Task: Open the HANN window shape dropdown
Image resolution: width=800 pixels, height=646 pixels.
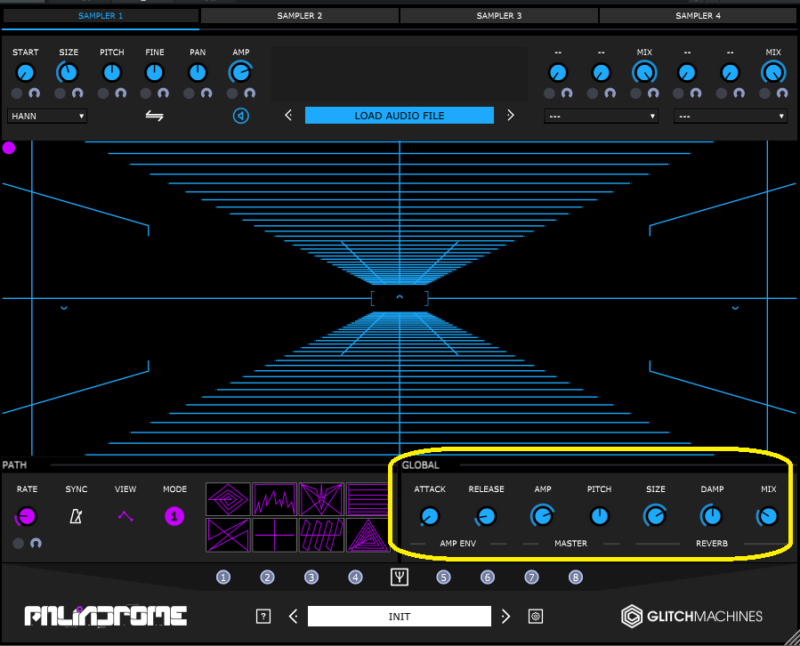Action: click(x=47, y=116)
